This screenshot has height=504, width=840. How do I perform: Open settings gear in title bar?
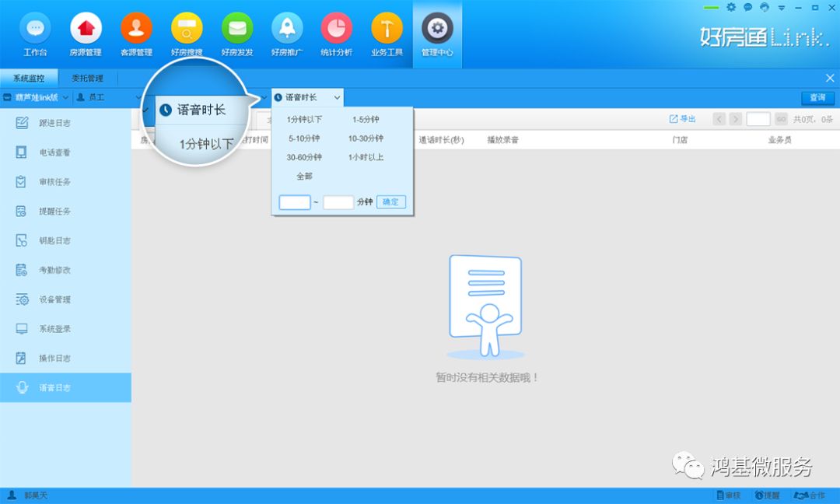point(730,7)
